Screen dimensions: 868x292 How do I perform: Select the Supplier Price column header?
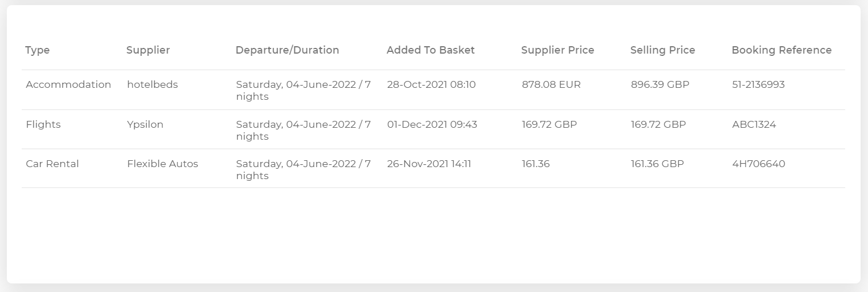click(558, 50)
